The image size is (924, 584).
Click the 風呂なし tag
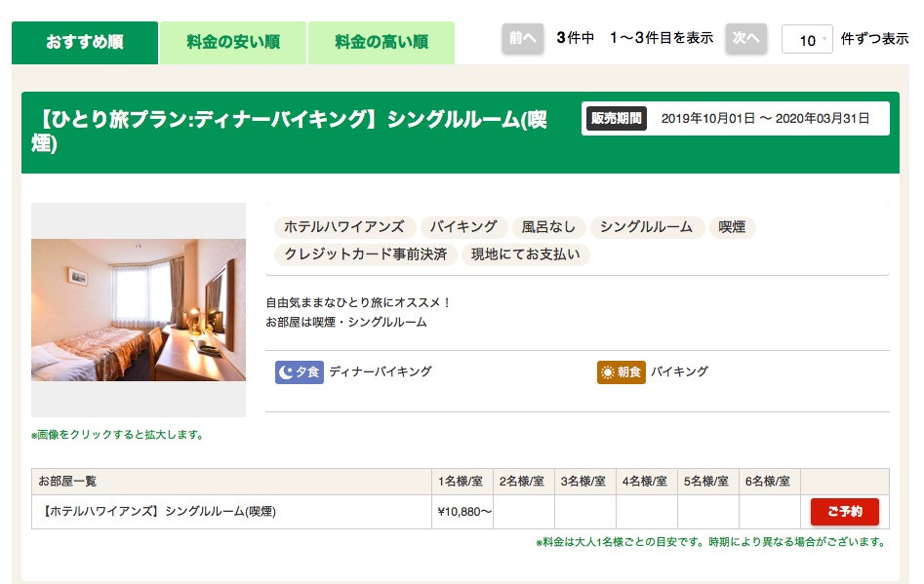tap(548, 227)
